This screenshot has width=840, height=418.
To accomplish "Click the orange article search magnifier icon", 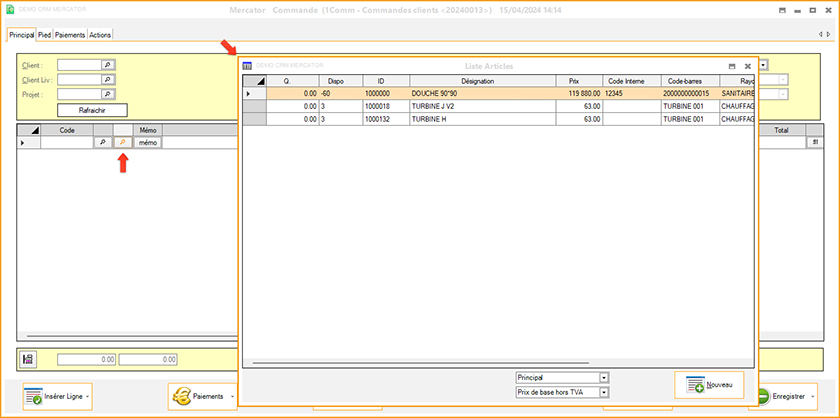I will point(123,143).
